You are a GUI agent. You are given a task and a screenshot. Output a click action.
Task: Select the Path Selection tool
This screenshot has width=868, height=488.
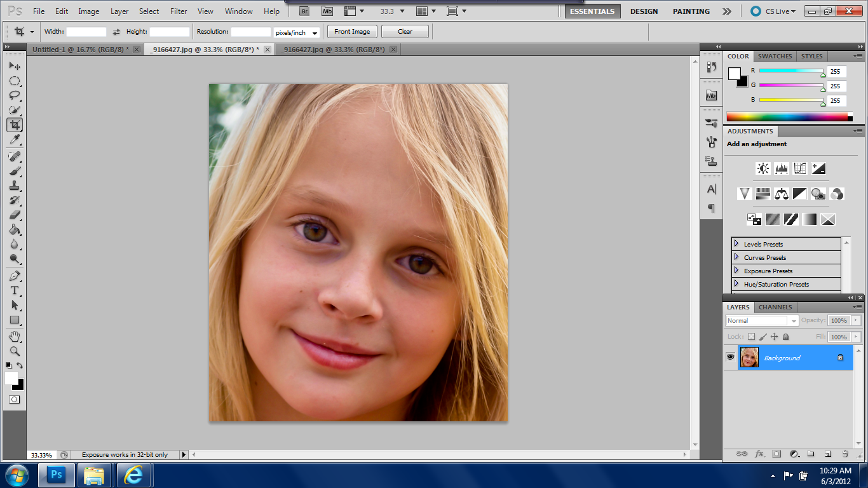click(15, 305)
